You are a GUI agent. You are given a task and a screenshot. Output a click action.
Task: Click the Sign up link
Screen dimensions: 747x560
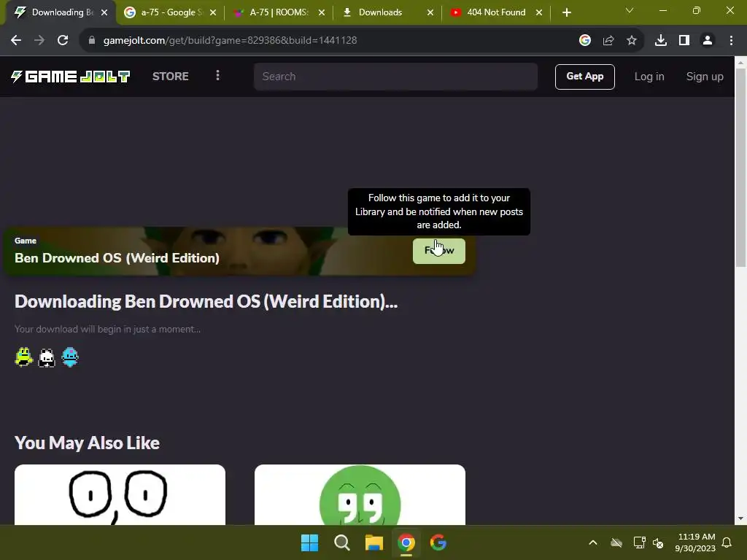click(x=704, y=77)
